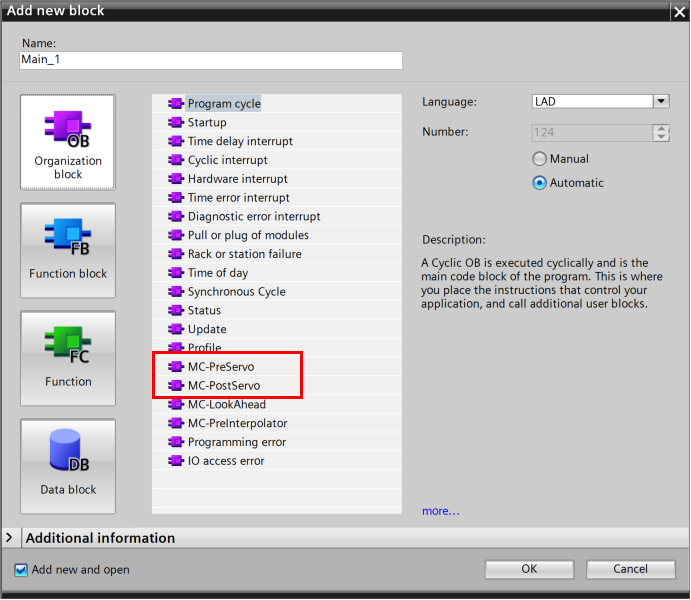Click the Hardware interrupt OB icon
The image size is (691, 600).
pyautogui.click(x=176, y=178)
